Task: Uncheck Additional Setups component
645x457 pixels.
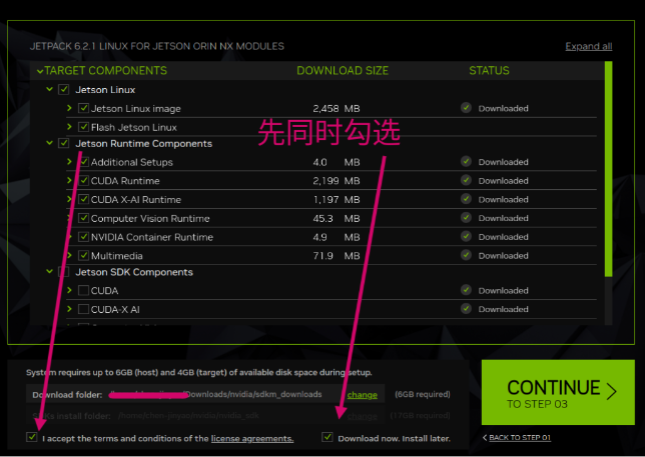Action: tap(84, 162)
